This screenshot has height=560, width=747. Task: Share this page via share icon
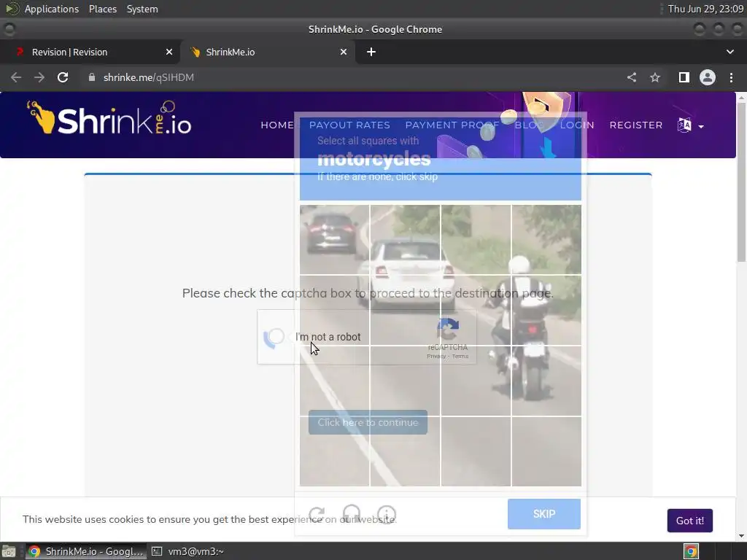pyautogui.click(x=632, y=77)
